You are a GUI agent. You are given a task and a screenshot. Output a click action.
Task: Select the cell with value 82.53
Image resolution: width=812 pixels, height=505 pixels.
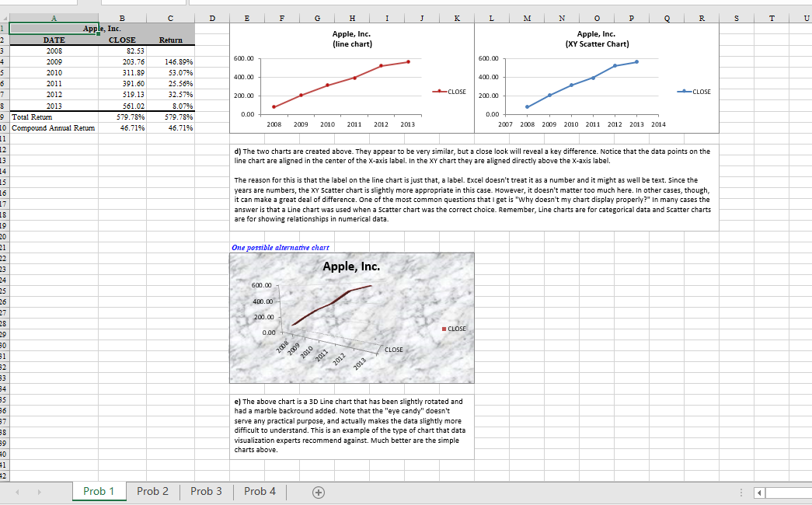(122, 50)
